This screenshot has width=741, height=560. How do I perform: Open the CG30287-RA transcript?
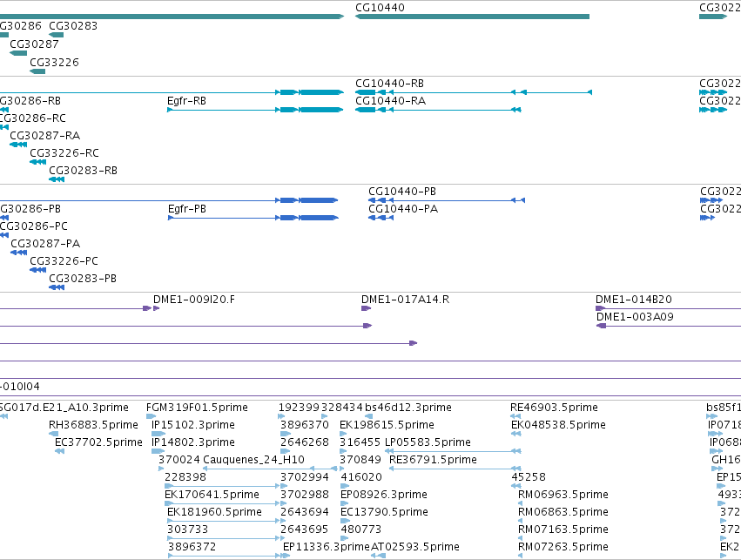(x=18, y=144)
